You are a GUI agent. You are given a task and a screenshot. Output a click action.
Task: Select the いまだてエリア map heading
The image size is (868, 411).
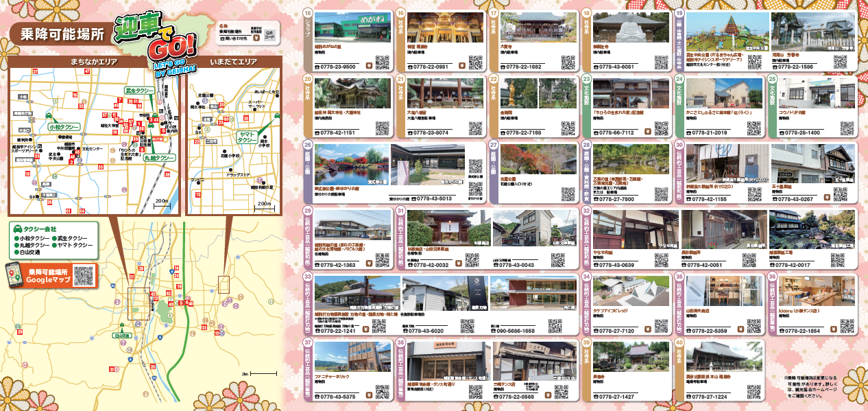click(234, 61)
